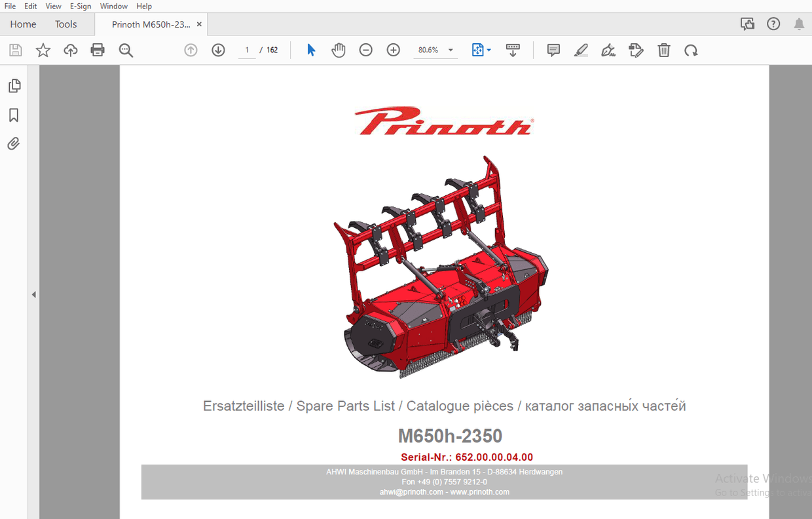Open the zoom level dropdown
The height and width of the screenshot is (519, 812).
click(450, 50)
